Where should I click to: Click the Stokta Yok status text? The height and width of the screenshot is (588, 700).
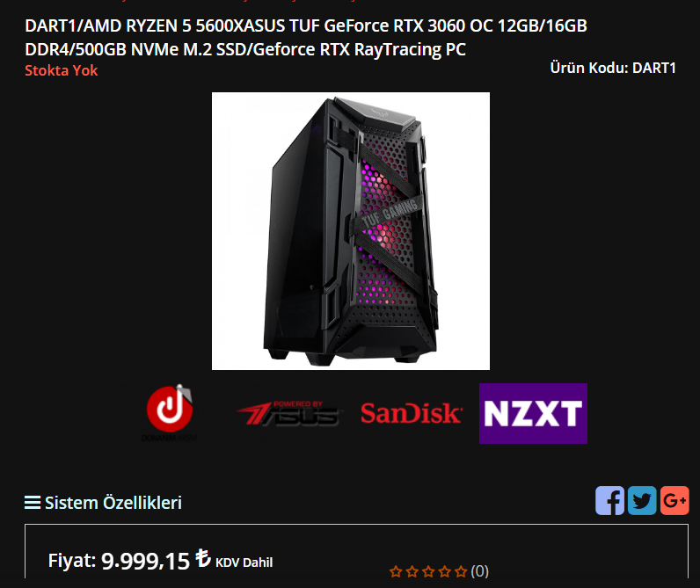tap(62, 70)
